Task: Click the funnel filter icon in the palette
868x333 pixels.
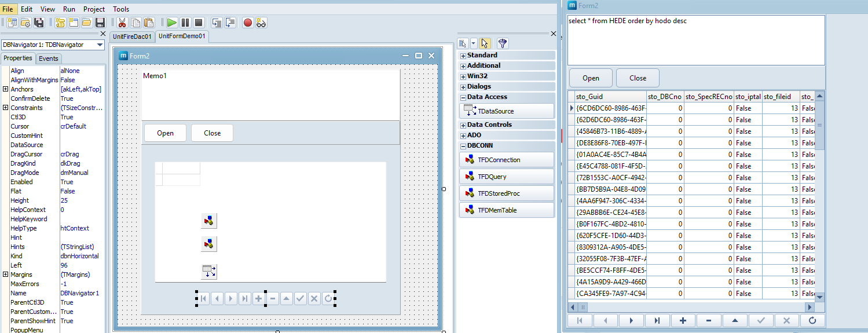Action: pyautogui.click(x=502, y=43)
